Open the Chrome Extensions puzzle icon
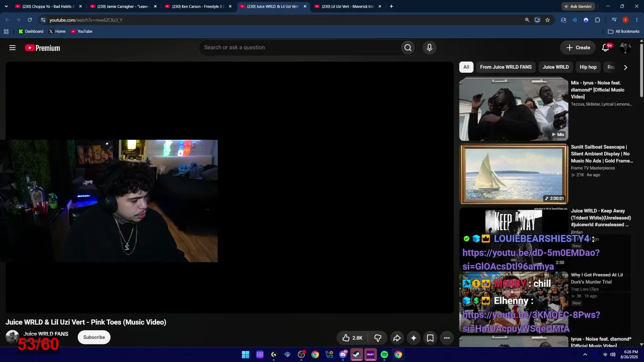644x362 pixels. tap(598, 20)
